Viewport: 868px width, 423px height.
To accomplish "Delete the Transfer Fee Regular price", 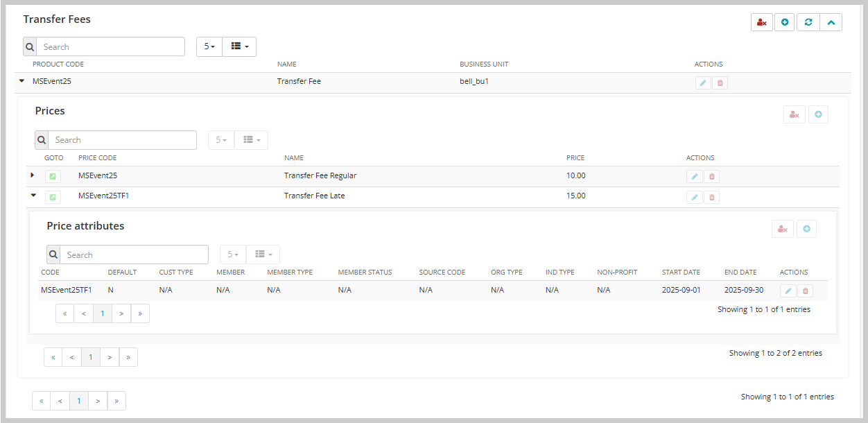I will tap(711, 177).
